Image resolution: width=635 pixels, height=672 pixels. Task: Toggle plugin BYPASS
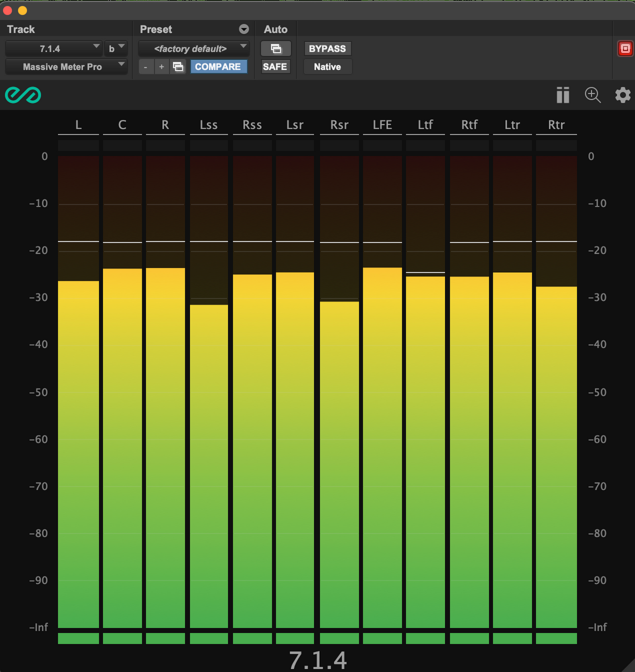(327, 49)
